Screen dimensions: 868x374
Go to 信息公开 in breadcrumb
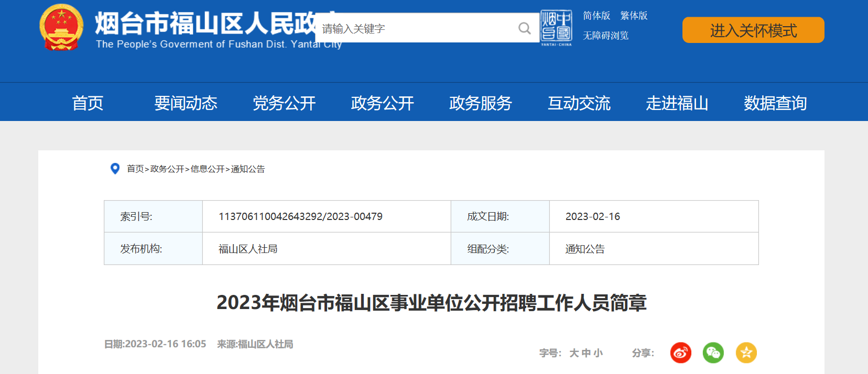(x=208, y=169)
